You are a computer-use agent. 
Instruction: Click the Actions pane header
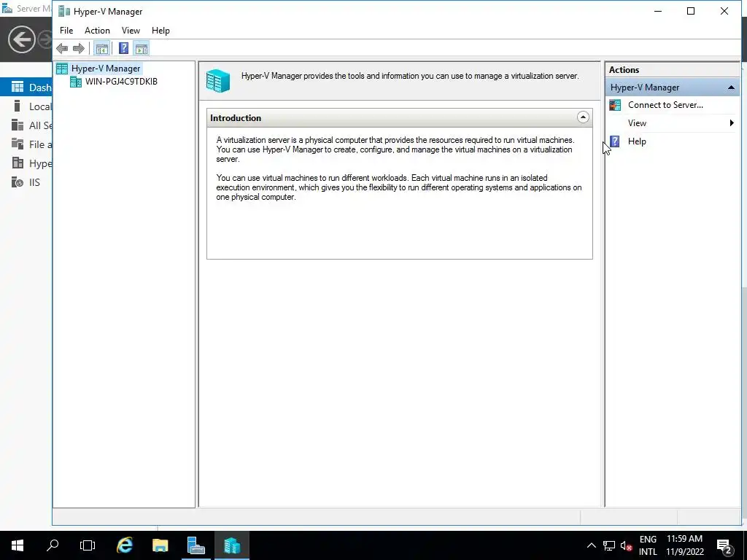(672, 69)
